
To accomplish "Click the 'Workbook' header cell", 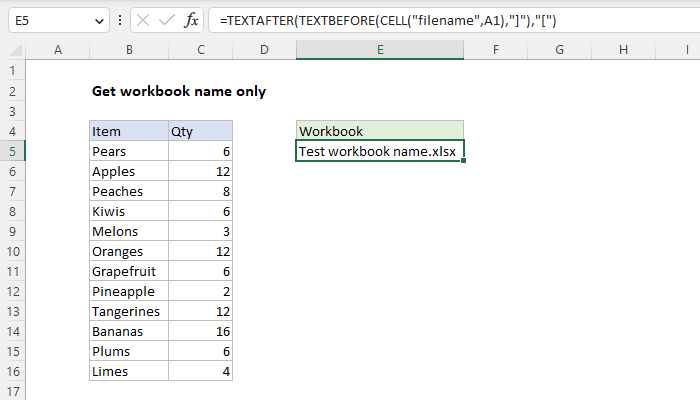I will (380, 131).
